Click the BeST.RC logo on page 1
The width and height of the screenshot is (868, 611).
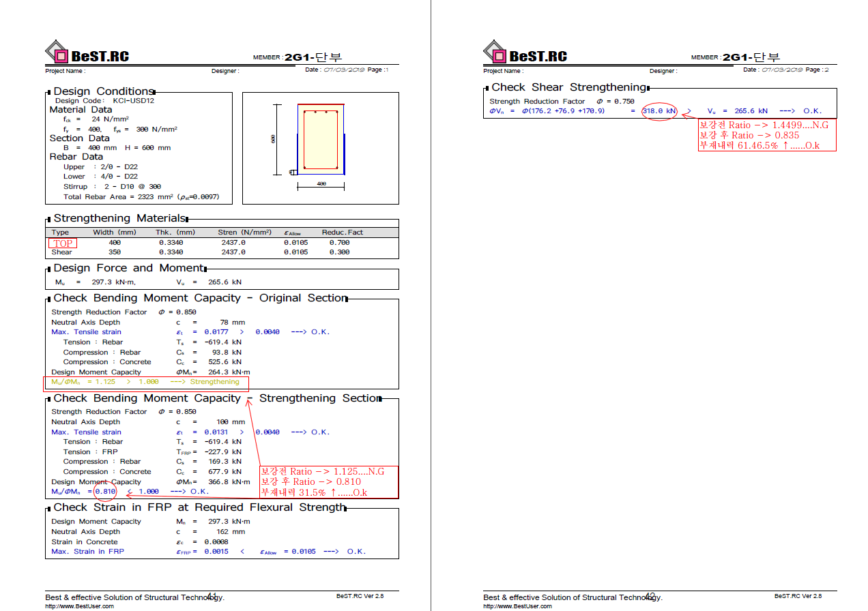pos(87,53)
